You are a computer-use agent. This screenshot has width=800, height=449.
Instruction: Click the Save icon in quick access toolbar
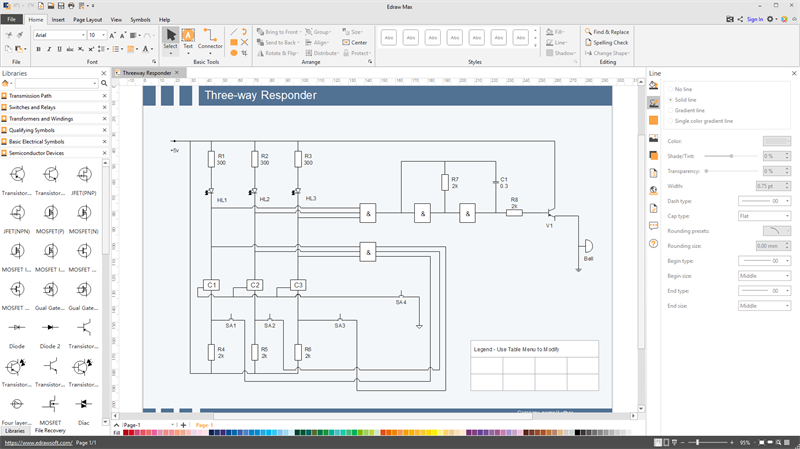[x=61, y=6]
